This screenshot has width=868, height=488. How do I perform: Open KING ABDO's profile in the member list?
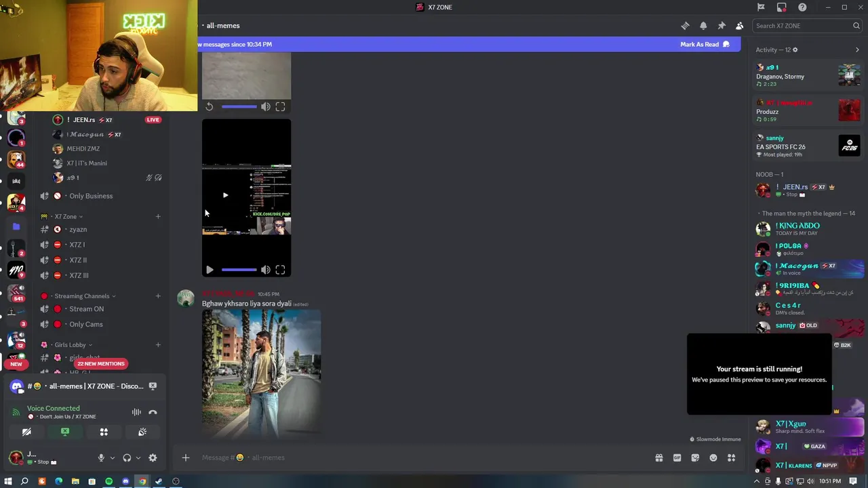[x=808, y=229]
